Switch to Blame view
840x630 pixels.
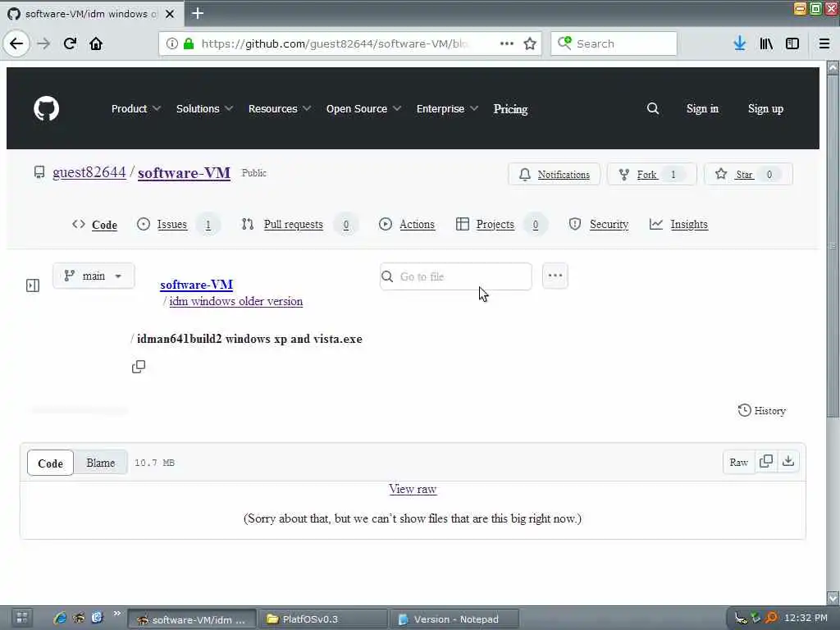(101, 463)
